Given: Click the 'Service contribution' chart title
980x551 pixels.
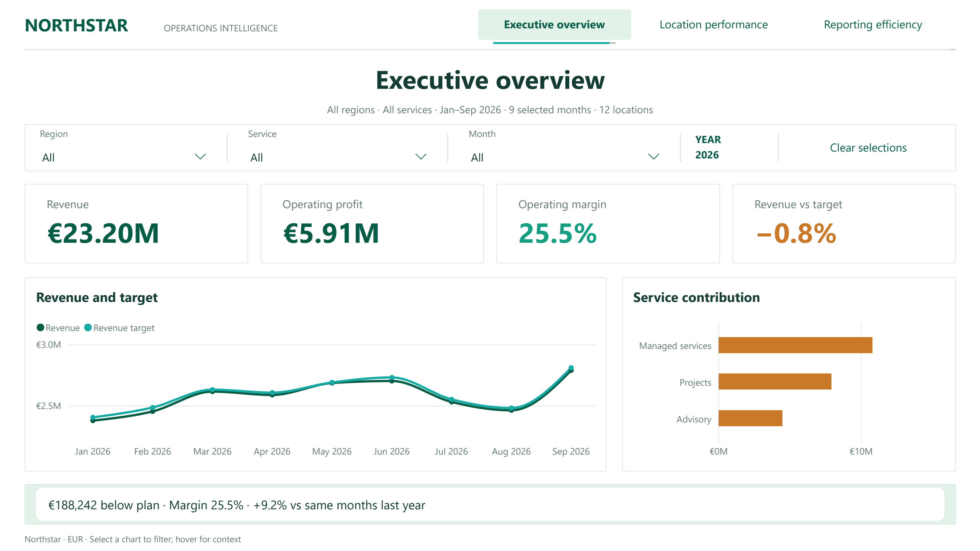Looking at the screenshot, I should 696,297.
